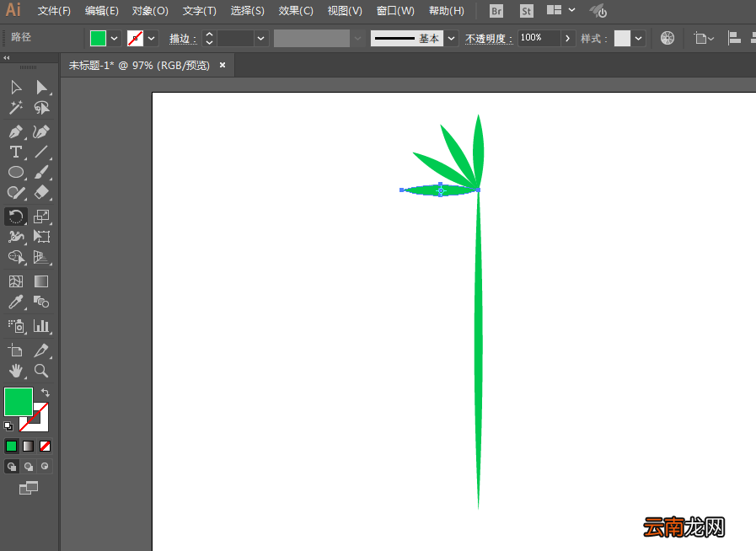Open the 样式 graphic style dropdown
The image size is (756, 551).
click(638, 38)
